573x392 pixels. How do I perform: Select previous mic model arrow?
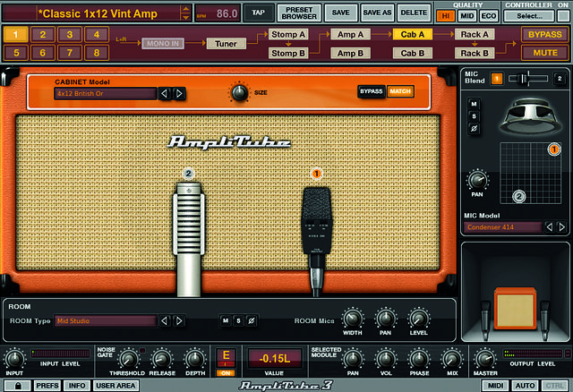[x=549, y=227]
